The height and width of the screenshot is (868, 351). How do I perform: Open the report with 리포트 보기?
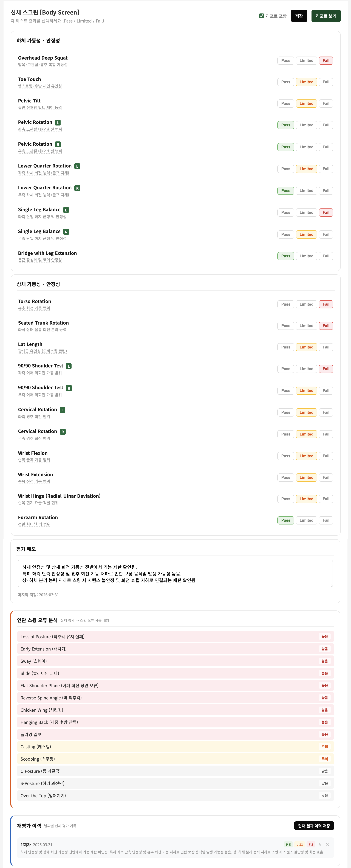325,15
